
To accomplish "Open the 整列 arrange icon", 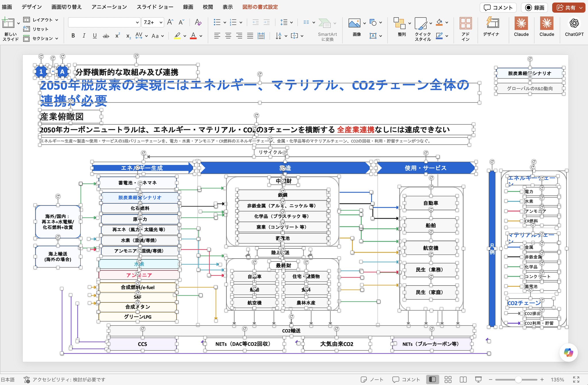I will 399,23.
